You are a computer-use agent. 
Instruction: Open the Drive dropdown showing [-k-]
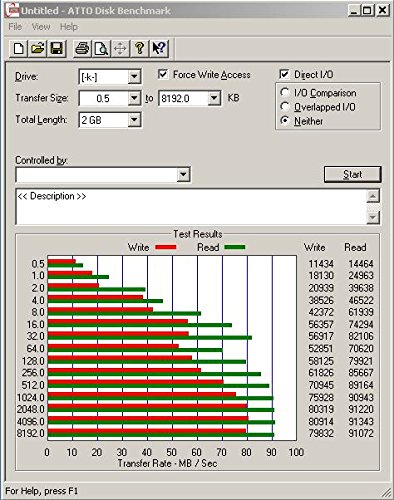pos(134,77)
